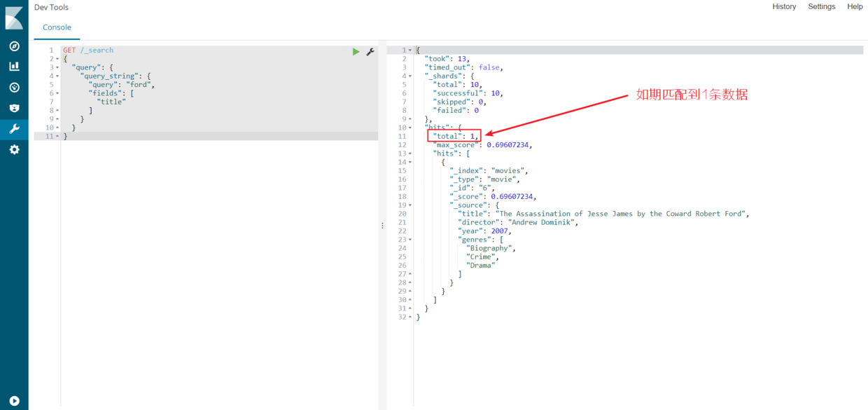The height and width of the screenshot is (410, 868).
Task: Click the "failed": 0 line
Action: pos(456,110)
